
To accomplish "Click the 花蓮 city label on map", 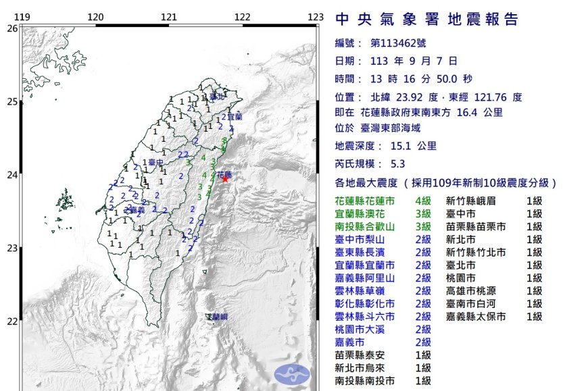I will point(224,174).
